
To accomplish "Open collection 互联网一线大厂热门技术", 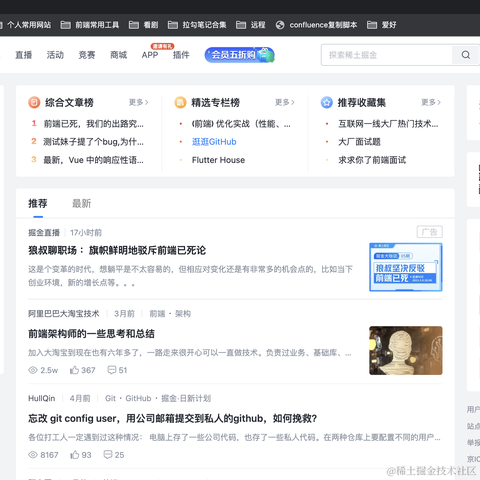I will point(388,124).
